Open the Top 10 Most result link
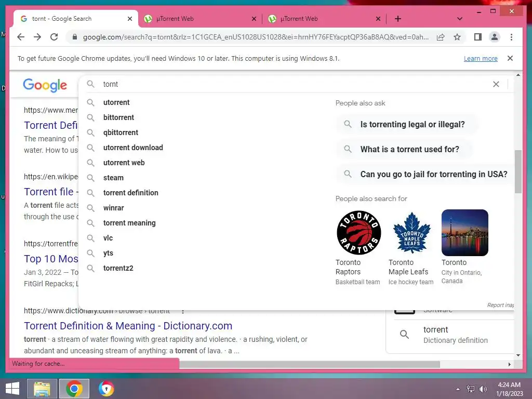The image size is (532, 399). coord(51,259)
